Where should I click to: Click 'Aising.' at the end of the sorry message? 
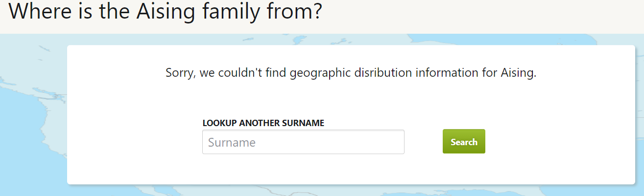[519, 73]
